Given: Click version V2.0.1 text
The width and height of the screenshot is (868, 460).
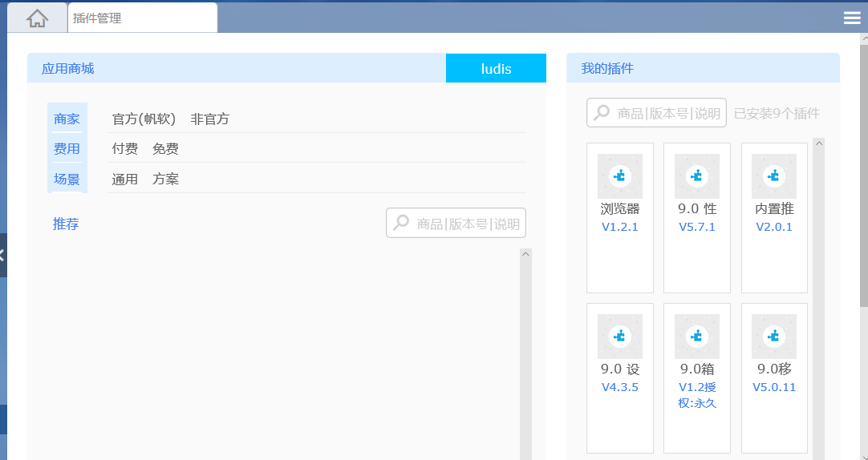Looking at the screenshot, I should [774, 228].
